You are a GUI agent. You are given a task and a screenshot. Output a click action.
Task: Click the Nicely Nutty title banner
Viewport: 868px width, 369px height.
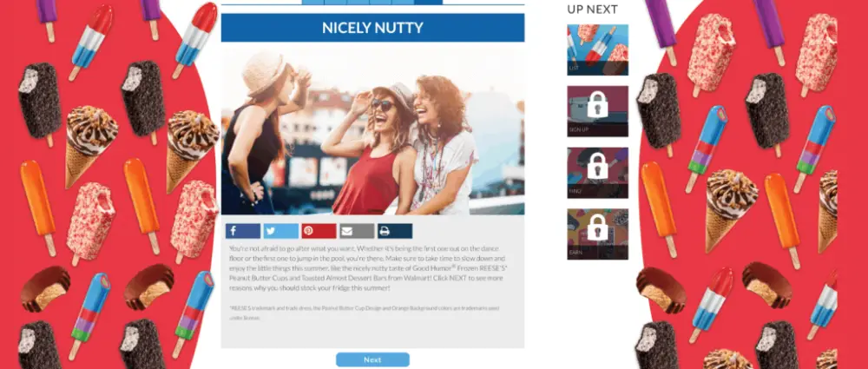[372, 28]
